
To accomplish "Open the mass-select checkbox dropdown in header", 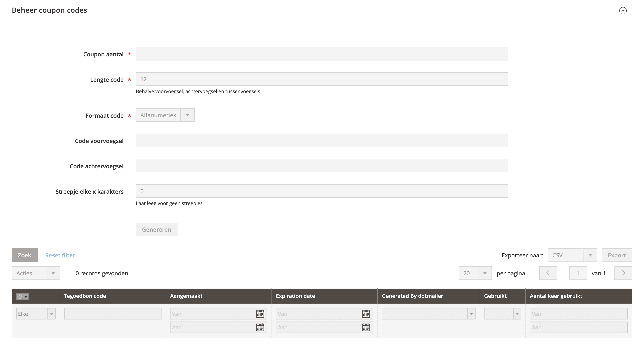I will [x=22, y=297].
